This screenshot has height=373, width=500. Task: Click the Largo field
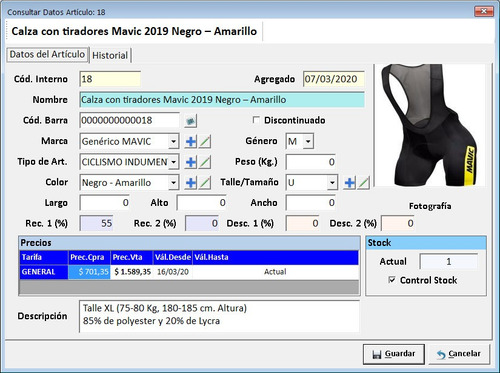105,203
